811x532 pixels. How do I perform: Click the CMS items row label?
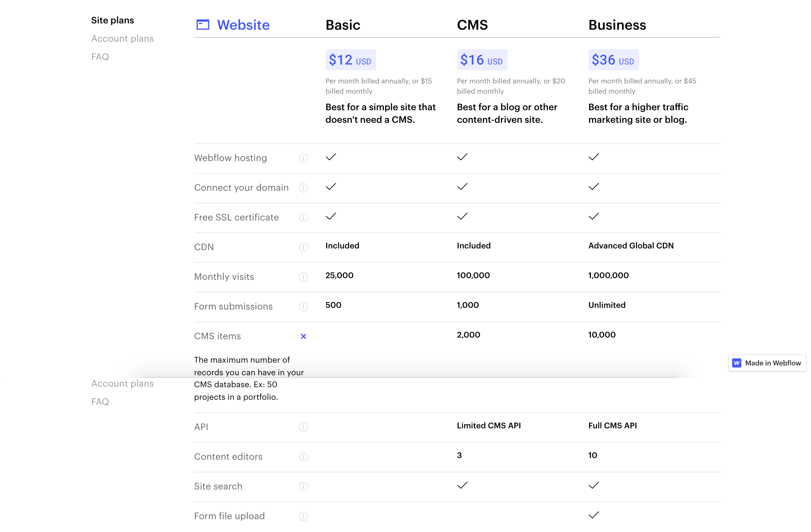(217, 336)
